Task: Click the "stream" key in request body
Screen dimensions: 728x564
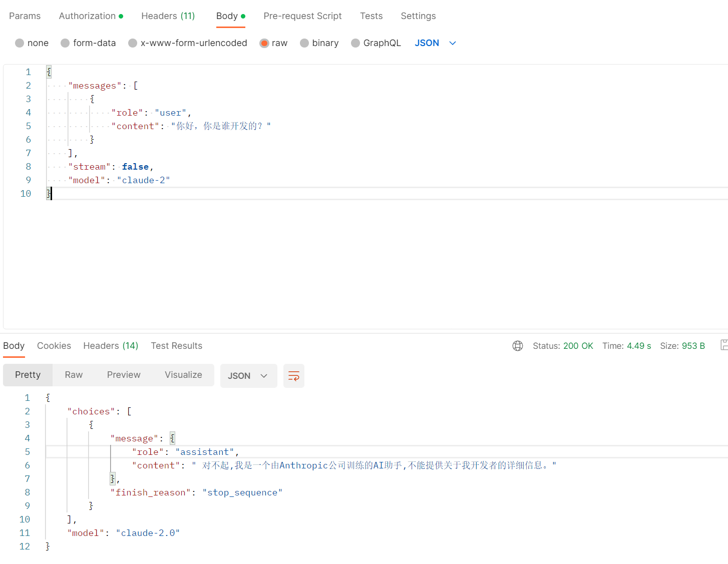Action: (89, 167)
